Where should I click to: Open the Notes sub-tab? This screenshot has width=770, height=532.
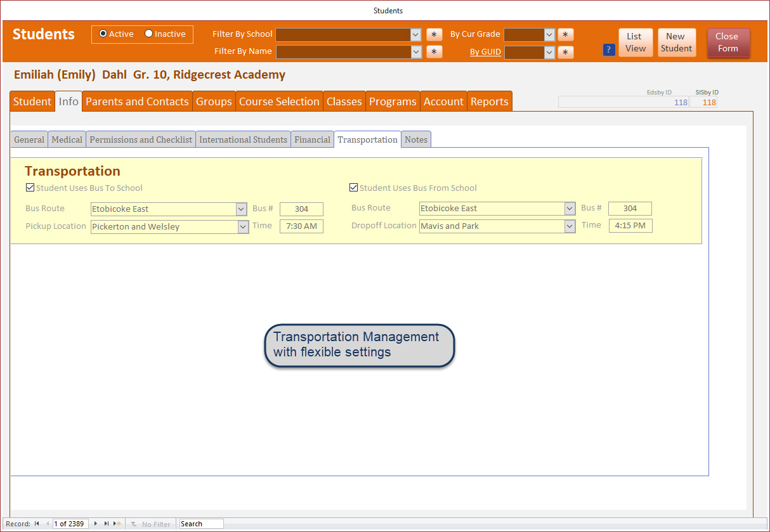tap(416, 139)
